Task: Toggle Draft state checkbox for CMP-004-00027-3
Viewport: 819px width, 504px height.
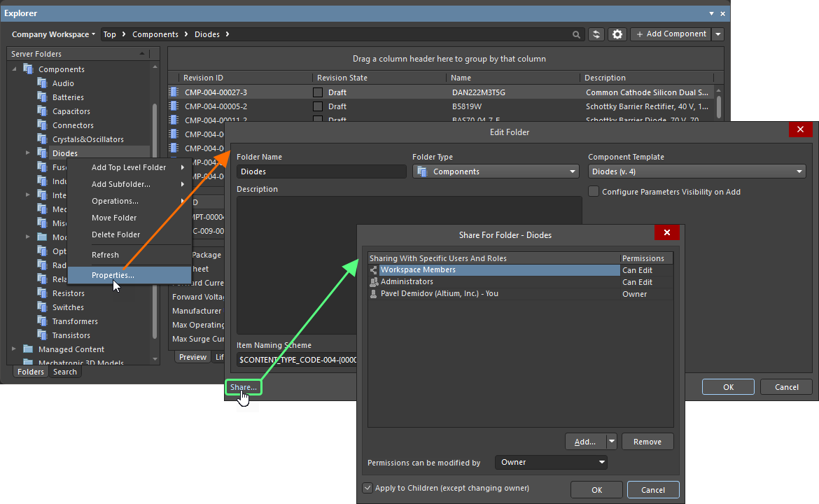Action: click(x=318, y=92)
